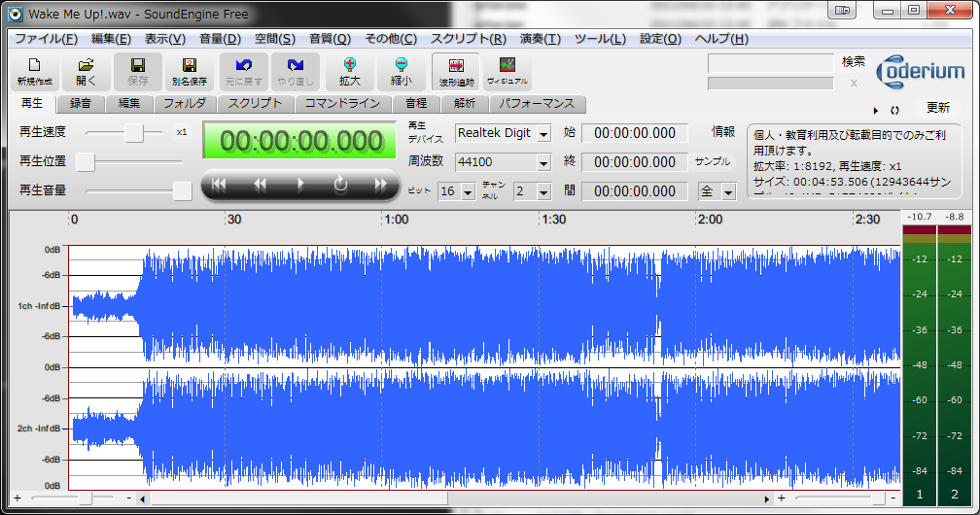Open the 音質(Q) menu
This screenshot has width=980, height=515.
330,39
